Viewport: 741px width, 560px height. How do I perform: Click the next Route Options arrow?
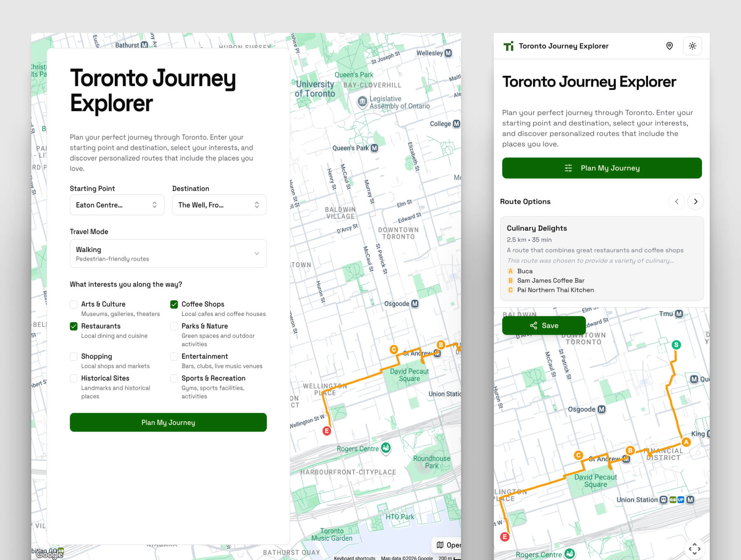pos(696,201)
